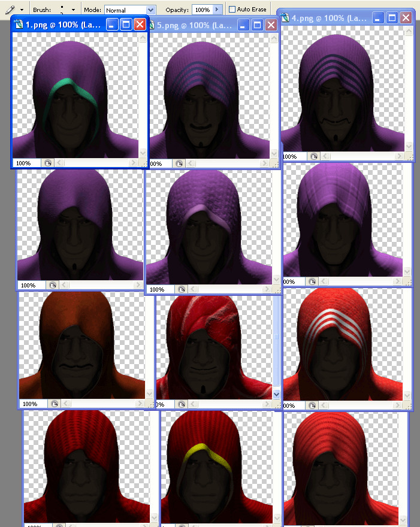Click the up scroll arrow in 5.png window

pos(274,38)
